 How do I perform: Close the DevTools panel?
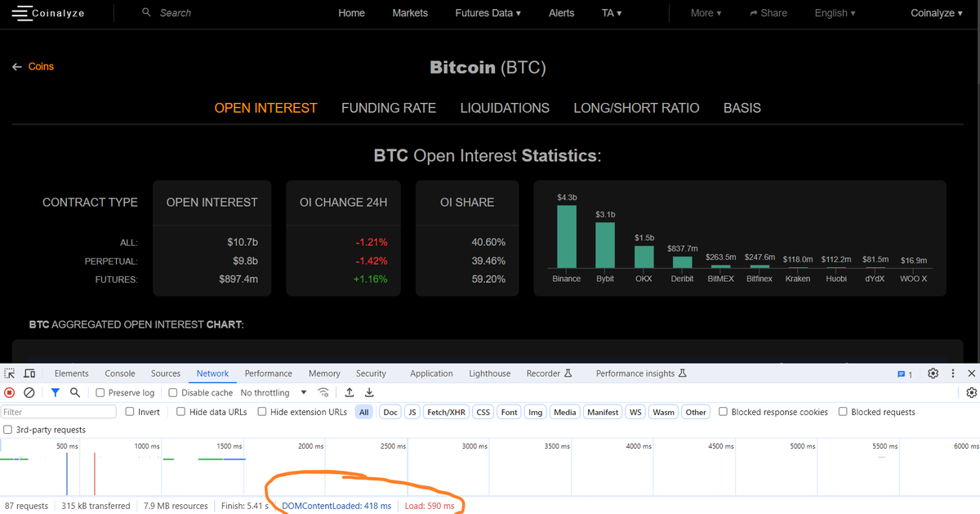971,373
